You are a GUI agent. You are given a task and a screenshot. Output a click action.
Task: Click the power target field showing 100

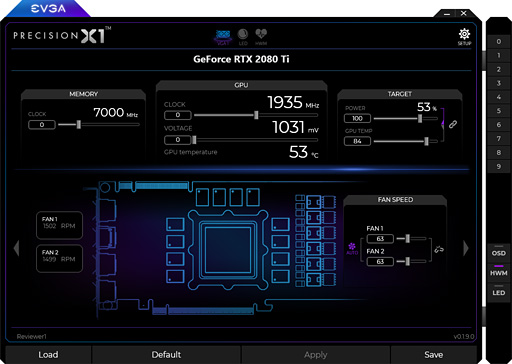tap(357, 118)
